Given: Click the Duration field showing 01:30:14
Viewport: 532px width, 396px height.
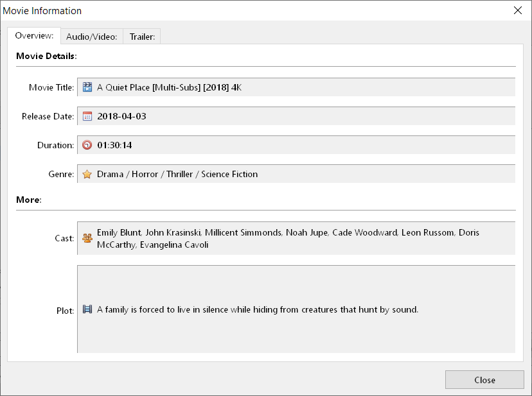Looking at the screenshot, I should 289,144.
